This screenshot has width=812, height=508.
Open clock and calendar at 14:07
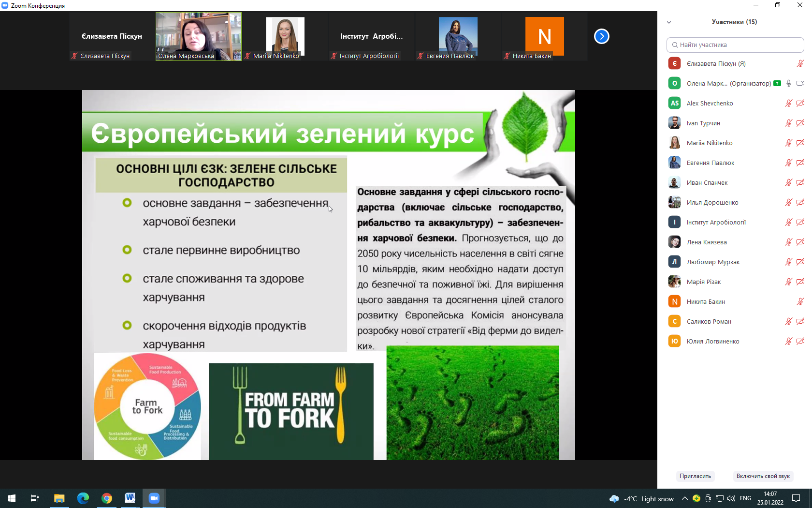(x=770, y=498)
